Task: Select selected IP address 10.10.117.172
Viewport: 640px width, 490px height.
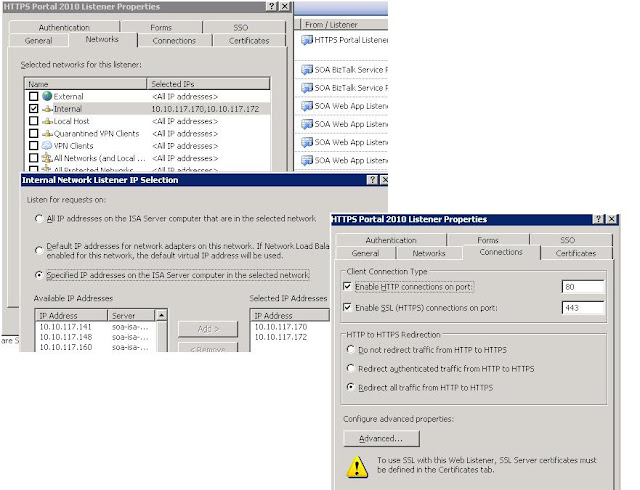Action: pos(281,337)
